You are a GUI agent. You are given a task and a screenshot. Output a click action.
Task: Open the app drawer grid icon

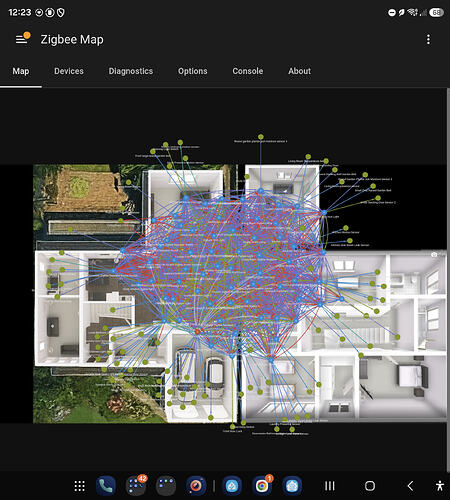click(x=79, y=486)
